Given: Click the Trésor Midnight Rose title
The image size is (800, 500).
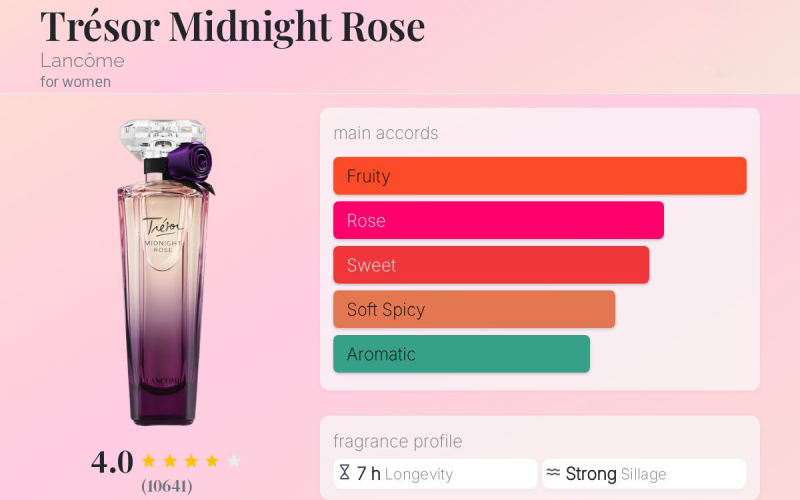Looking at the screenshot, I should [x=233, y=26].
